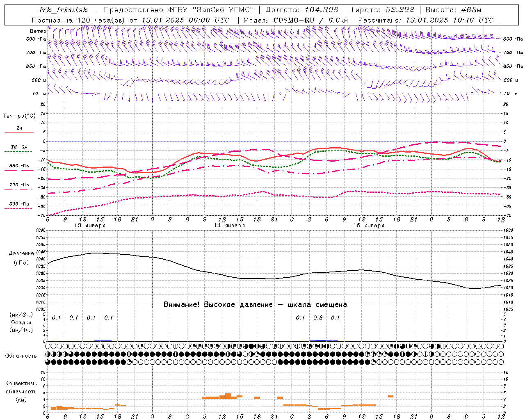This screenshot has width=525, height=420.
Task: Click the Внимание! Высокое давление warning text
Action: [256, 305]
